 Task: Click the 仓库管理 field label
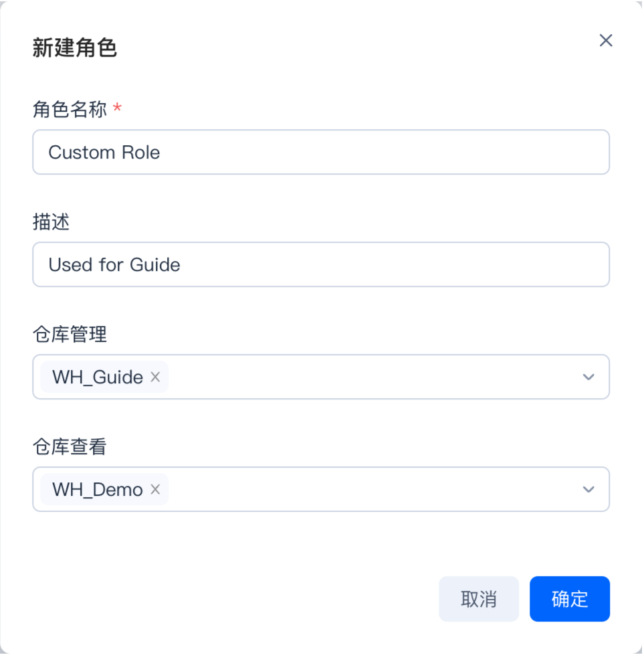(x=70, y=335)
